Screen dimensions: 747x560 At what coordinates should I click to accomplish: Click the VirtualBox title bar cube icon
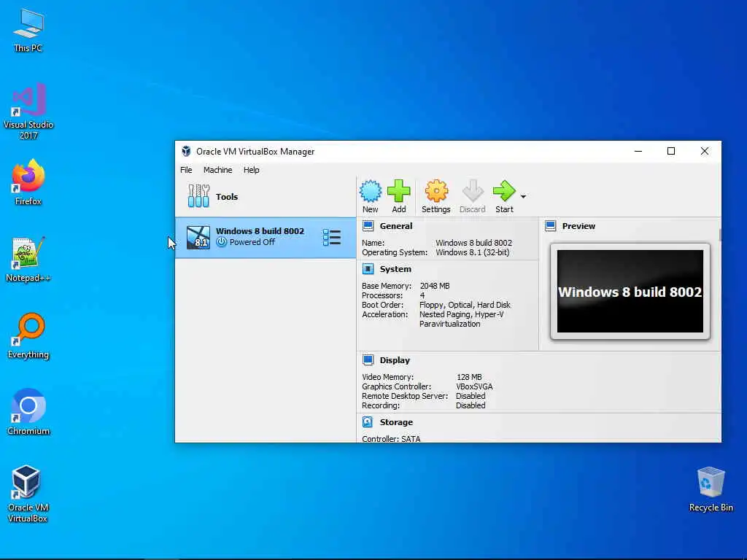click(x=186, y=152)
